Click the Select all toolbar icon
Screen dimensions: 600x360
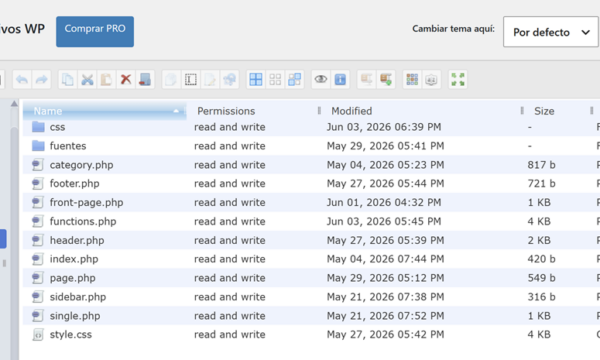256,80
